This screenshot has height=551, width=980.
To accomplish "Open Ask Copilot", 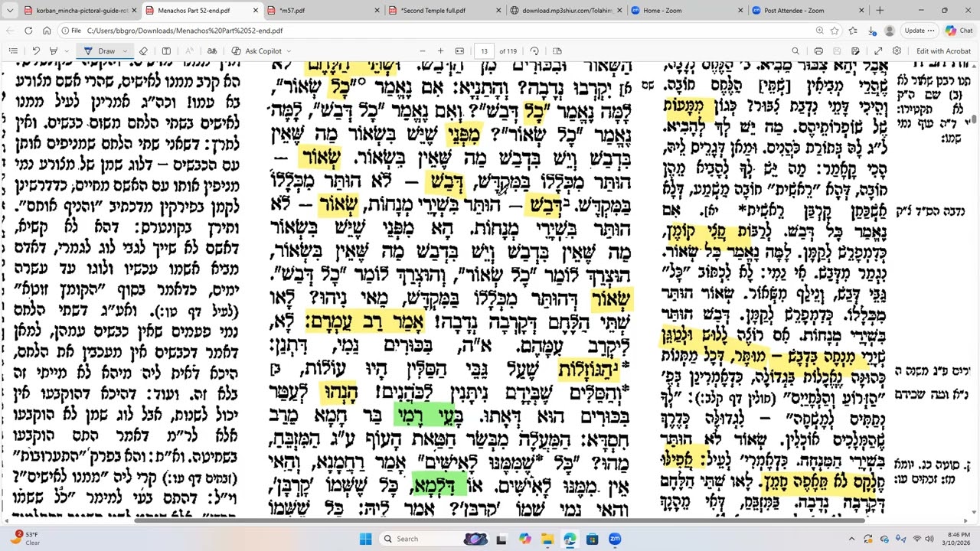I will pyautogui.click(x=256, y=51).
